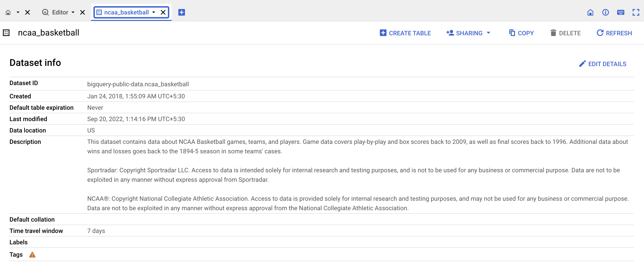Screen dimensions: 644x264
Task: Click the CREATE TABLE plus icon
Action: [383, 33]
